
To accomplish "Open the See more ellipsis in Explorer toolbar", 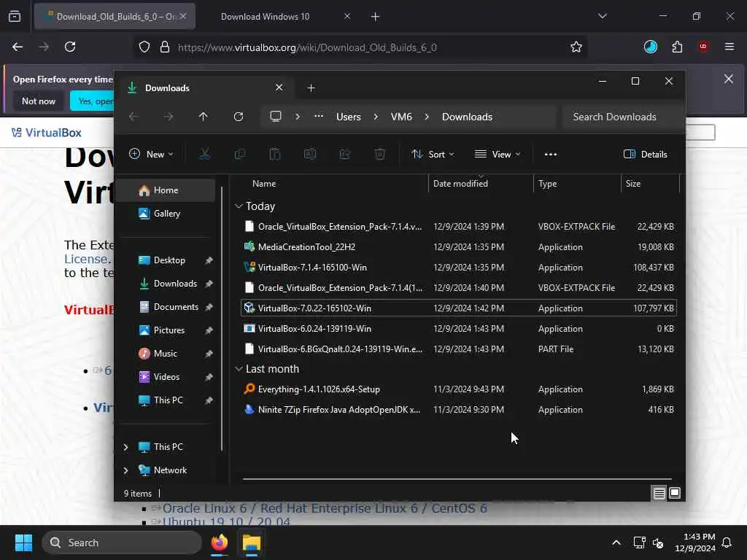I will (x=551, y=155).
